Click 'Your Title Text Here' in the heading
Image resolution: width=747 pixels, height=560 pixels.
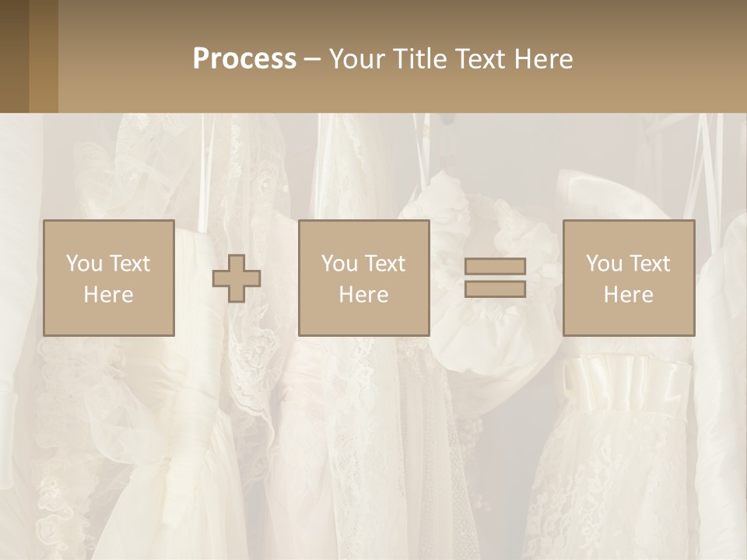click(x=451, y=59)
